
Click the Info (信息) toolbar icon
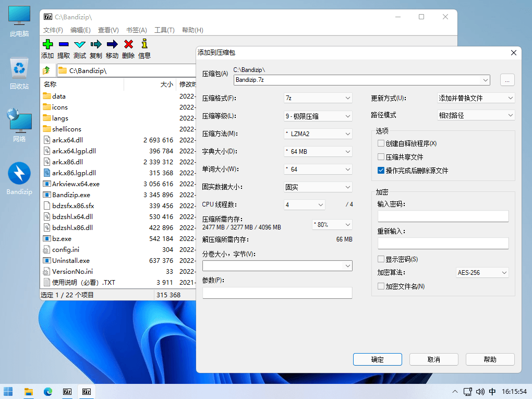pyautogui.click(x=144, y=44)
